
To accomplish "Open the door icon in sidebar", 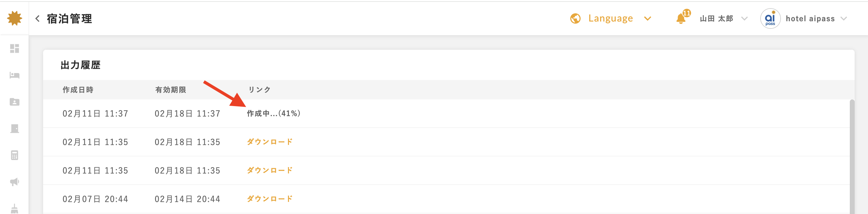I will click(15, 129).
